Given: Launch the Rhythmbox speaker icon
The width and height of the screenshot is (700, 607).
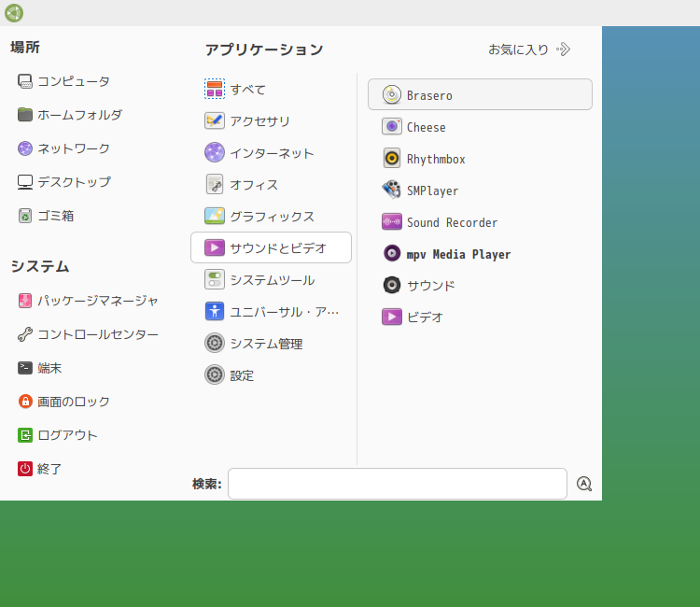Looking at the screenshot, I should [391, 158].
